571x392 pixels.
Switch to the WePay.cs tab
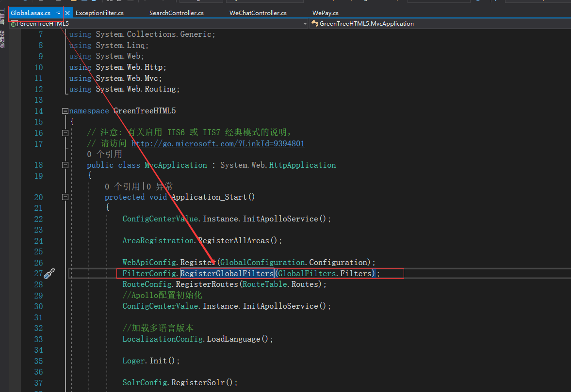click(x=325, y=13)
